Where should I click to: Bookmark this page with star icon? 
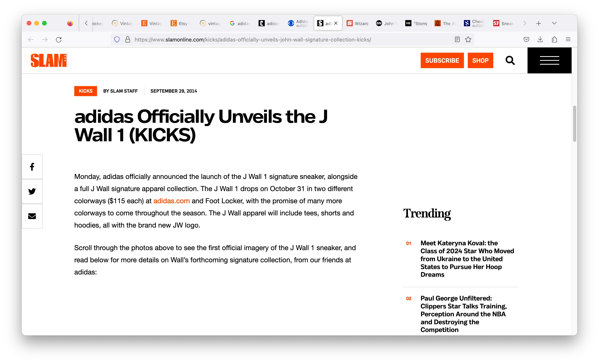pos(468,39)
